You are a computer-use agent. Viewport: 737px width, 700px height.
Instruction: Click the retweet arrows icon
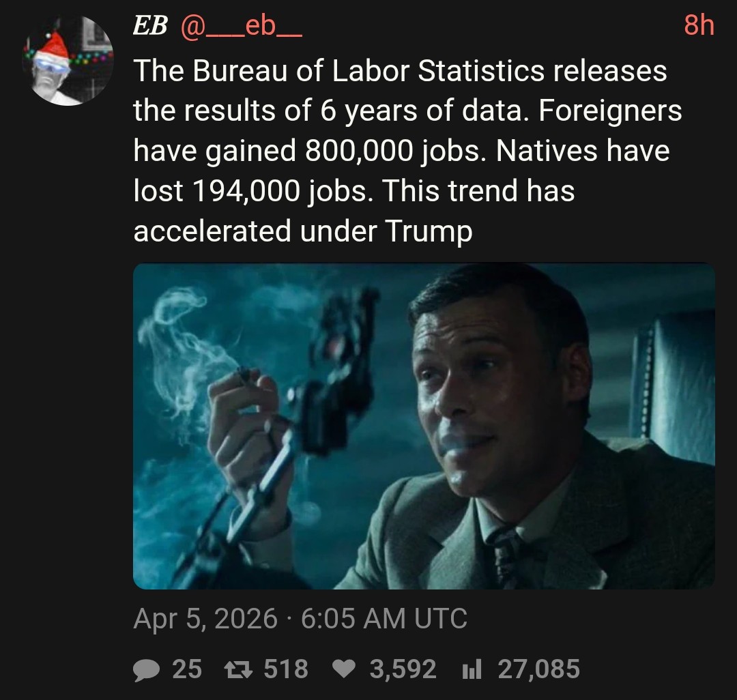click(239, 669)
